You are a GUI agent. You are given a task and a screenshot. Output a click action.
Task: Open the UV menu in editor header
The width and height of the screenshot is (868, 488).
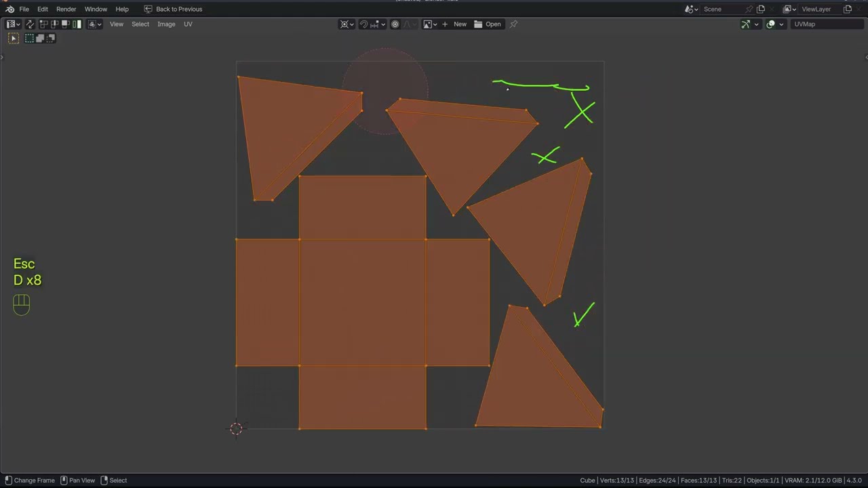[188, 24]
